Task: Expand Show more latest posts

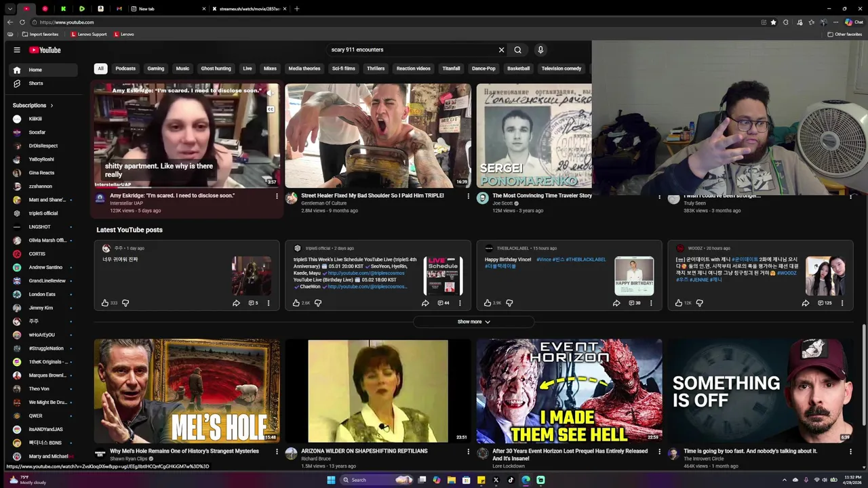Action: coord(473,322)
